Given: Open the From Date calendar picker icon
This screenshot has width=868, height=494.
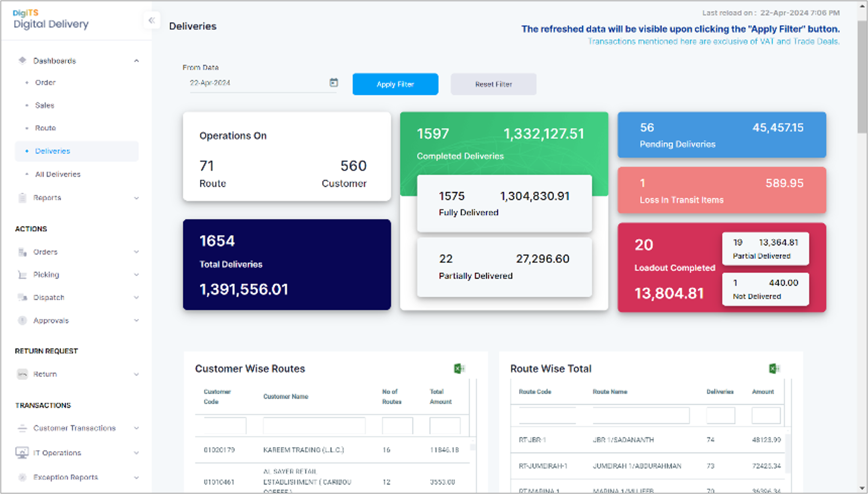Looking at the screenshot, I should [x=333, y=82].
